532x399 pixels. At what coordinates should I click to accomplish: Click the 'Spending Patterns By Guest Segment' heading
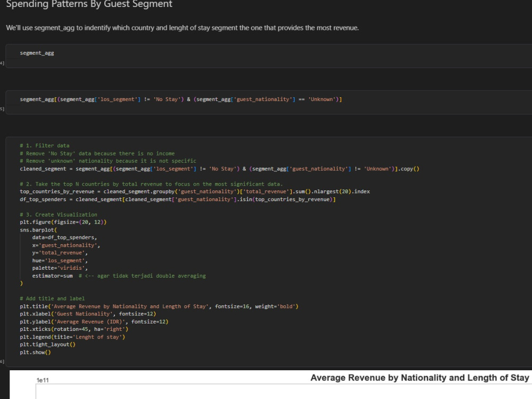(x=89, y=4)
